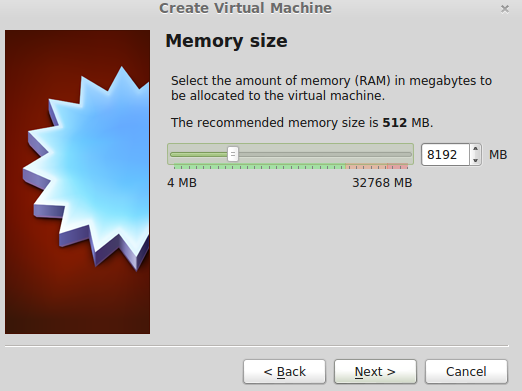Increase memory using the spinbox up arrow
This screenshot has height=391, width=522.
[475, 149]
